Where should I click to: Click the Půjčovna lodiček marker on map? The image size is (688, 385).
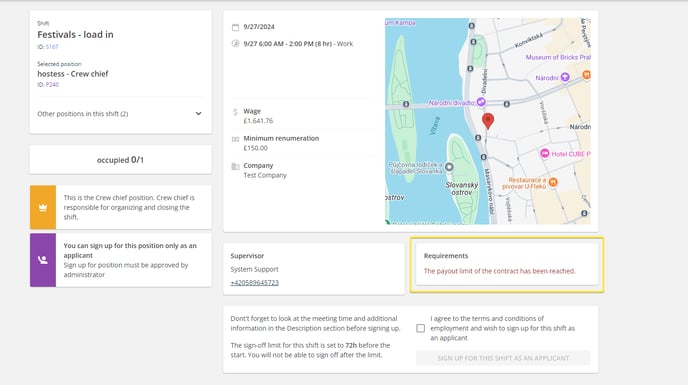[x=449, y=167]
